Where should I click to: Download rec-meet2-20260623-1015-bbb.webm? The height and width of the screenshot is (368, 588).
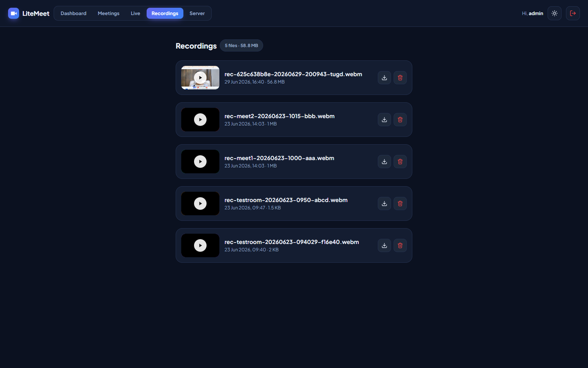[384, 119]
